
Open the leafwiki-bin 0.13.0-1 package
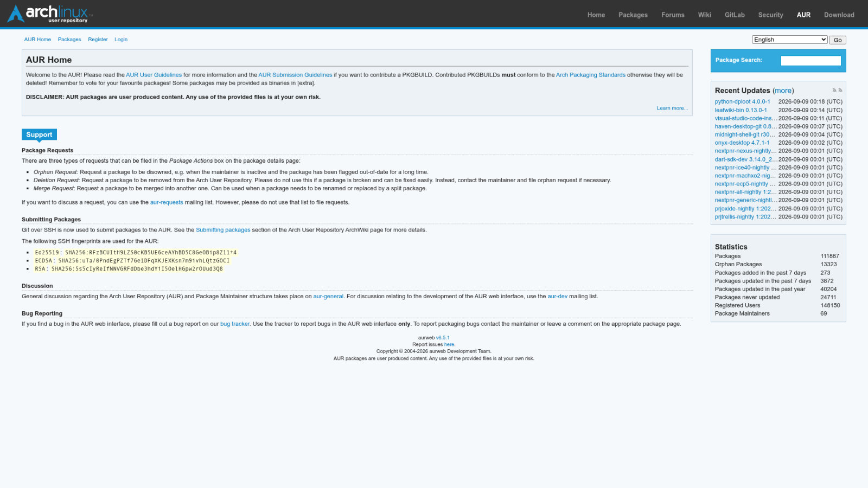click(741, 110)
